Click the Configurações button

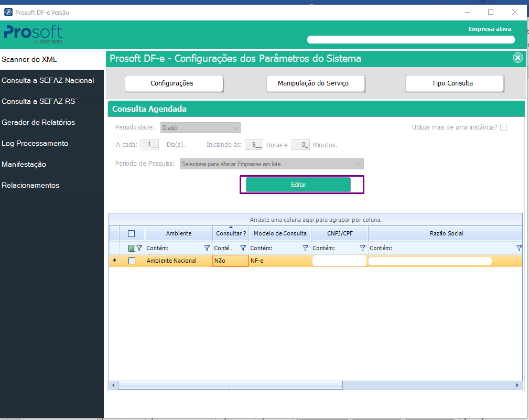174,83
